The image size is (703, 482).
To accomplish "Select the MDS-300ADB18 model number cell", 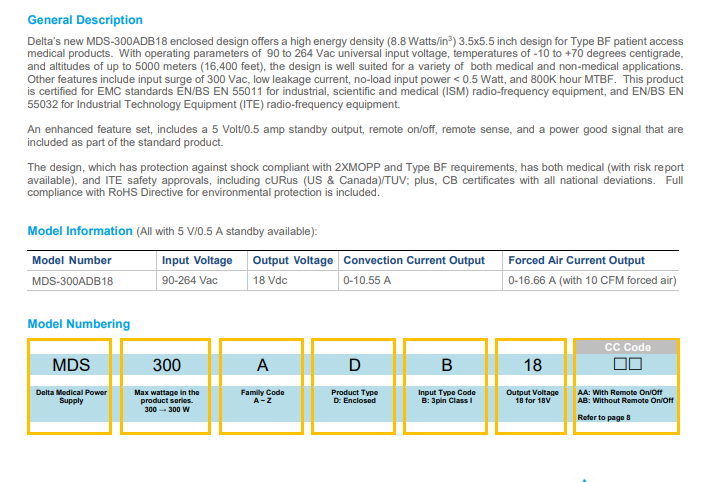I will 73,281.
